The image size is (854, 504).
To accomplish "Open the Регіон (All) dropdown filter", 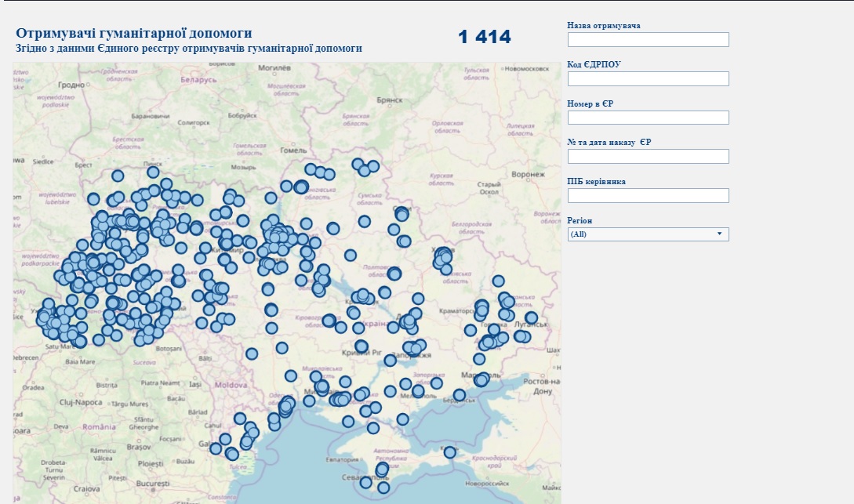I will coord(648,234).
